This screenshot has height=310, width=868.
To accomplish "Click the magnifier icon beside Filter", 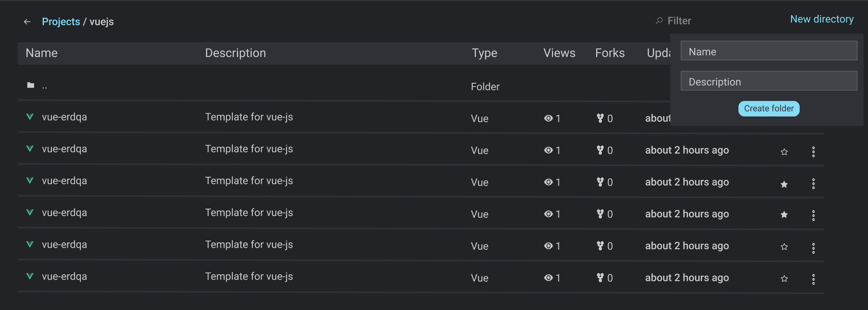I will click(659, 21).
